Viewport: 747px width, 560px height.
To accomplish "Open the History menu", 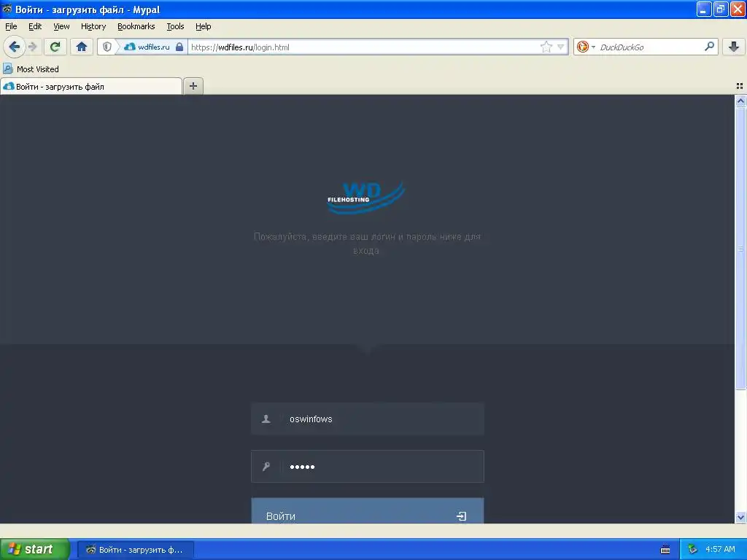I will coord(93,26).
